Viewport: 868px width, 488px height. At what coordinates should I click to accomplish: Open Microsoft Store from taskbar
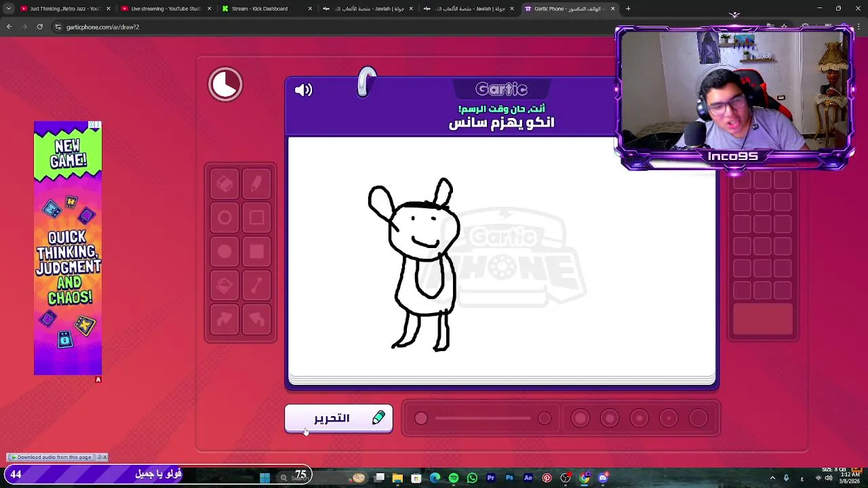click(416, 478)
